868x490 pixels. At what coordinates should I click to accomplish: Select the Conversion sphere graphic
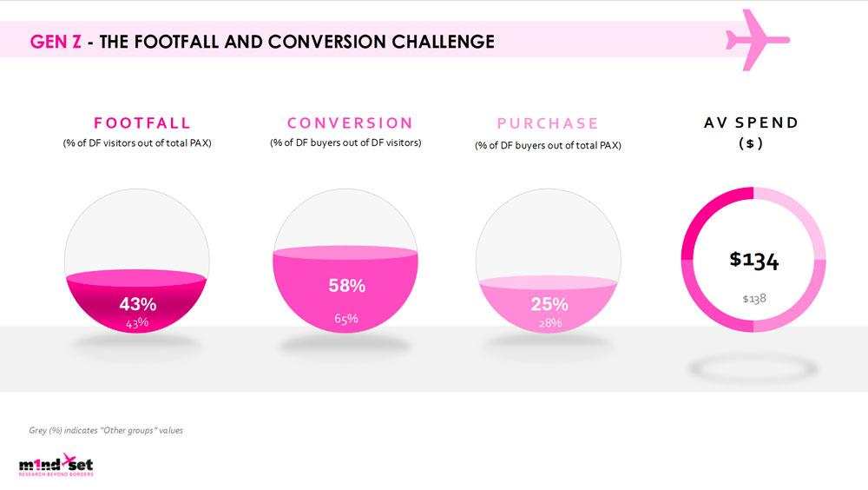pyautogui.click(x=345, y=262)
